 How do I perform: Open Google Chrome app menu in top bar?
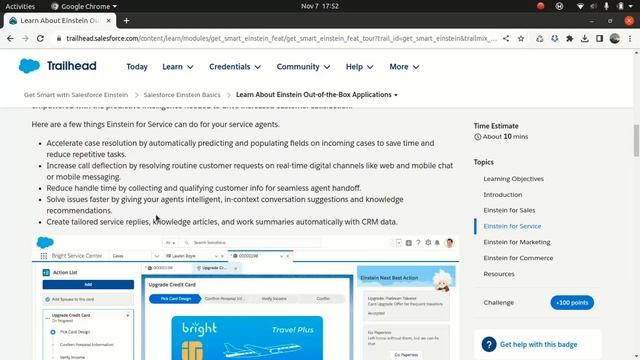tap(84, 6)
